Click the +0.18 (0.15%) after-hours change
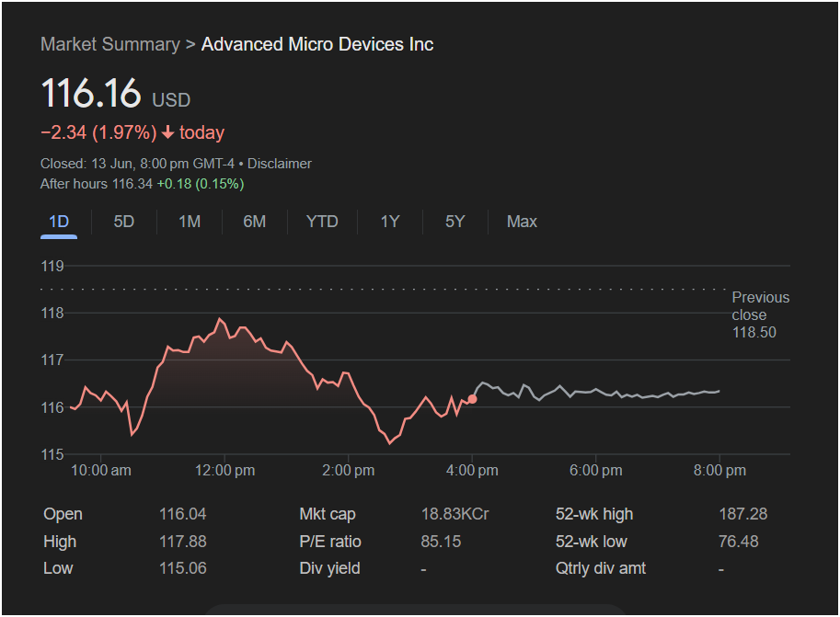This screenshot has height=617, width=840. pos(201,184)
